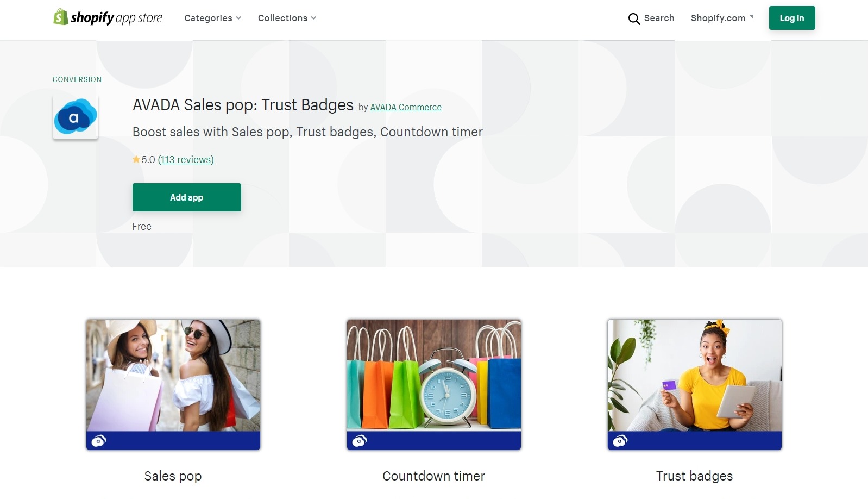This screenshot has height=499, width=868.
Task: Open the AVADA Commerce developer link
Action: [x=406, y=108]
